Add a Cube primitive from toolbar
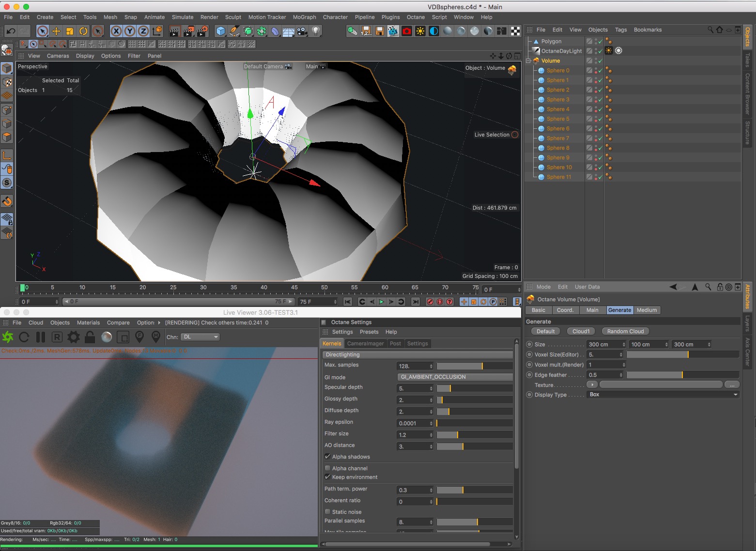Viewport: 756px width, 551px height. 221,31
